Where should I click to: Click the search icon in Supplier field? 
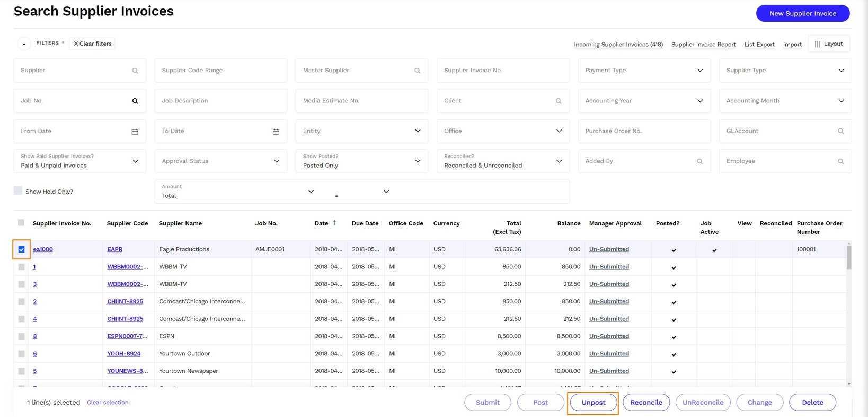click(135, 71)
